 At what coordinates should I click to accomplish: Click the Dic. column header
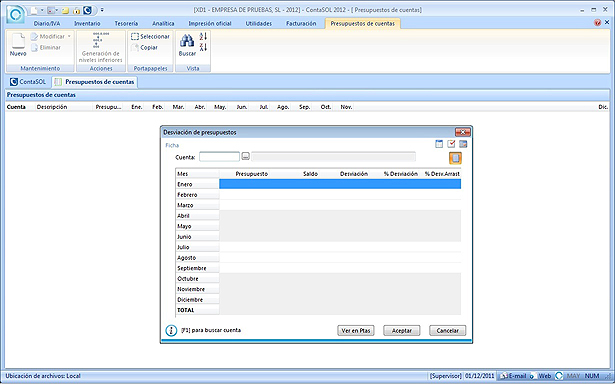[603, 107]
